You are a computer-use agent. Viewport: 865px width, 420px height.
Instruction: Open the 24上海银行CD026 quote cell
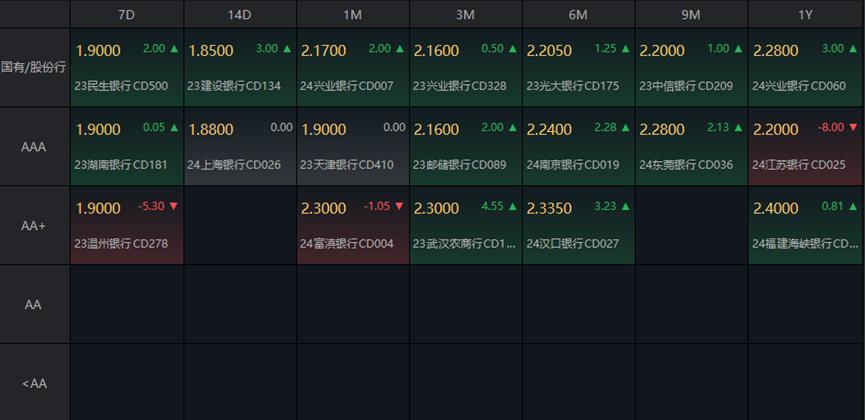click(x=240, y=147)
